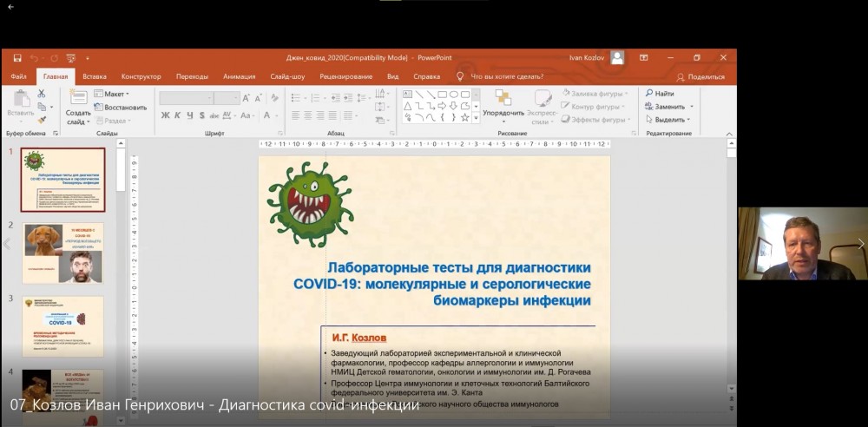Viewport: 868px width, 427px height.
Task: Click the increase font size icon
Action: coord(247,98)
